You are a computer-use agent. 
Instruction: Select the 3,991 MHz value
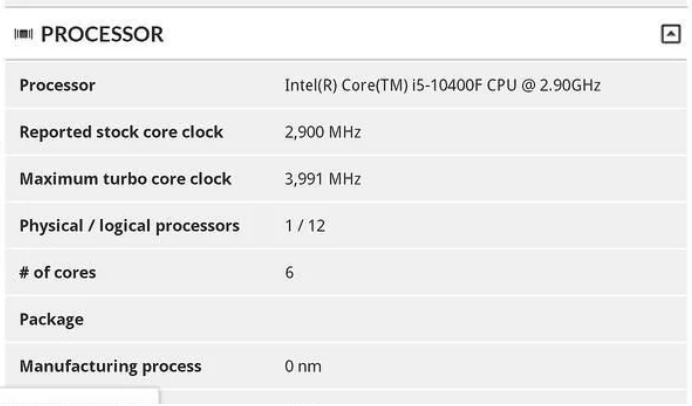coord(323,179)
